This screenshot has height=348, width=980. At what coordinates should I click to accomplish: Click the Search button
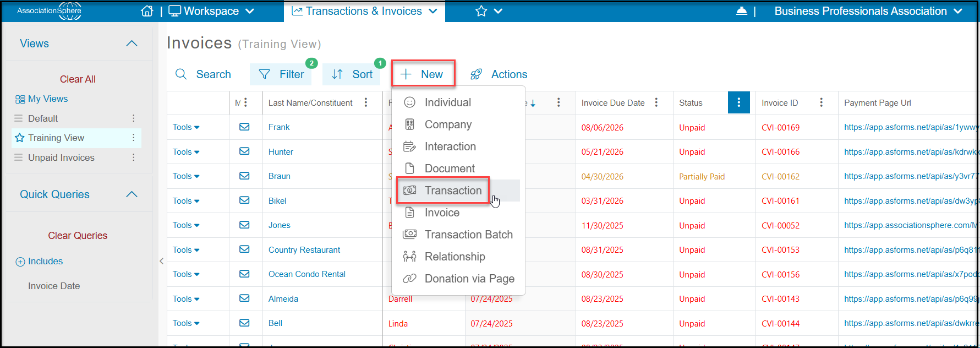tap(203, 74)
